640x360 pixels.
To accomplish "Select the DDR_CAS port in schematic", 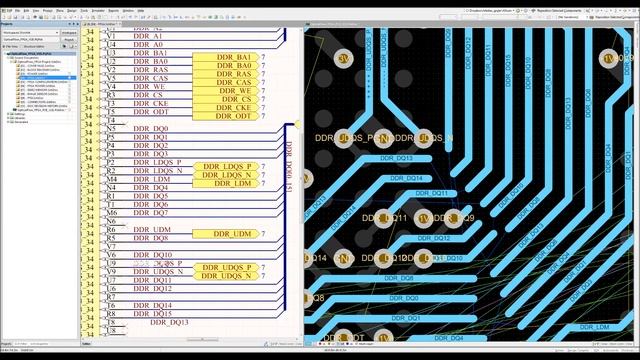I will point(226,82).
